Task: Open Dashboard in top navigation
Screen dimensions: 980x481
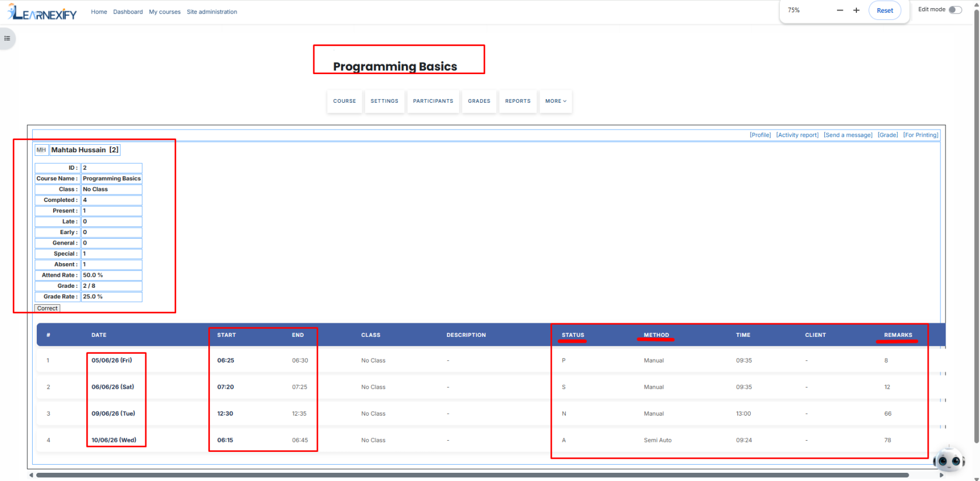Action: [x=128, y=12]
